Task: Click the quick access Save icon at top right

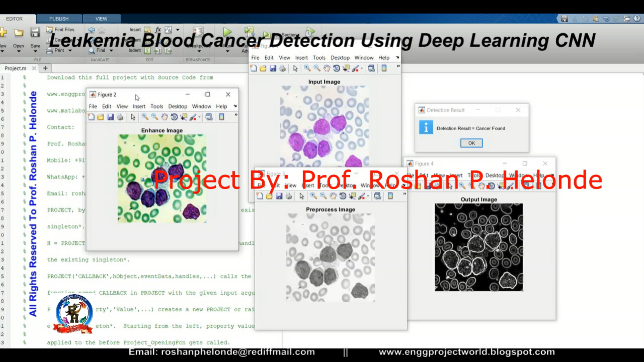Action: tap(564, 19)
